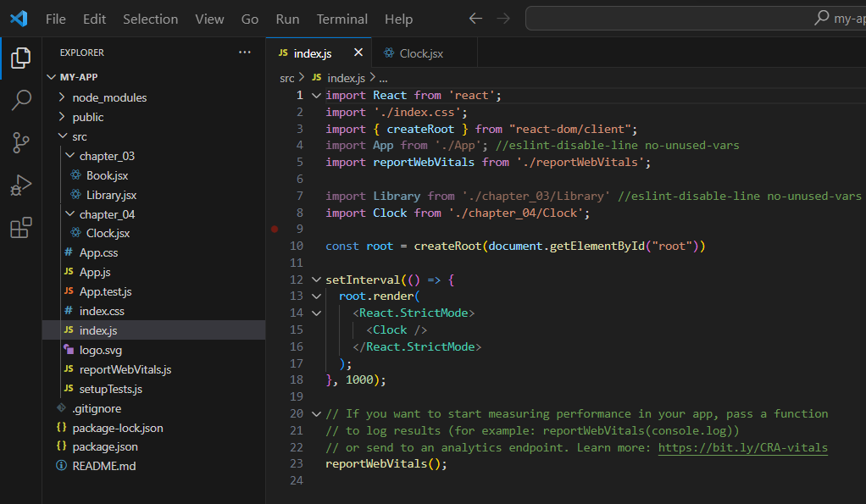This screenshot has height=504, width=866.
Task: Open Explorer views and more actions menu
Action: click(x=245, y=53)
